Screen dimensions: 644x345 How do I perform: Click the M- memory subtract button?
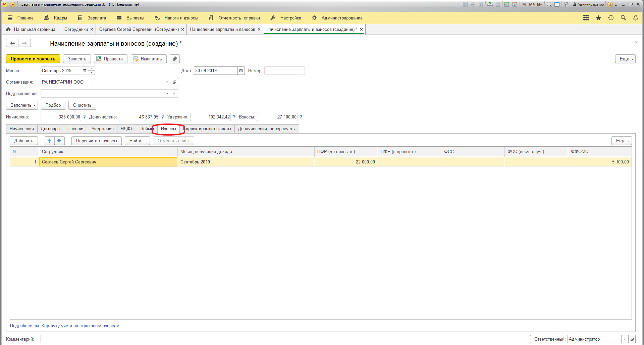pyautogui.click(x=539, y=4)
